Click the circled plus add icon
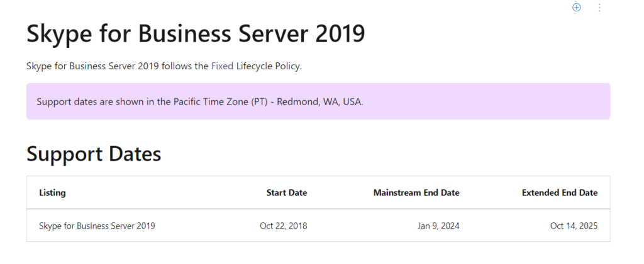Viewport: 644px width, 264px height. click(576, 8)
